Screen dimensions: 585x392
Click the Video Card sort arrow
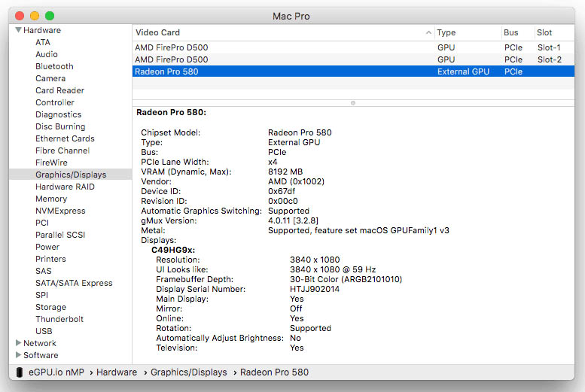[428, 33]
